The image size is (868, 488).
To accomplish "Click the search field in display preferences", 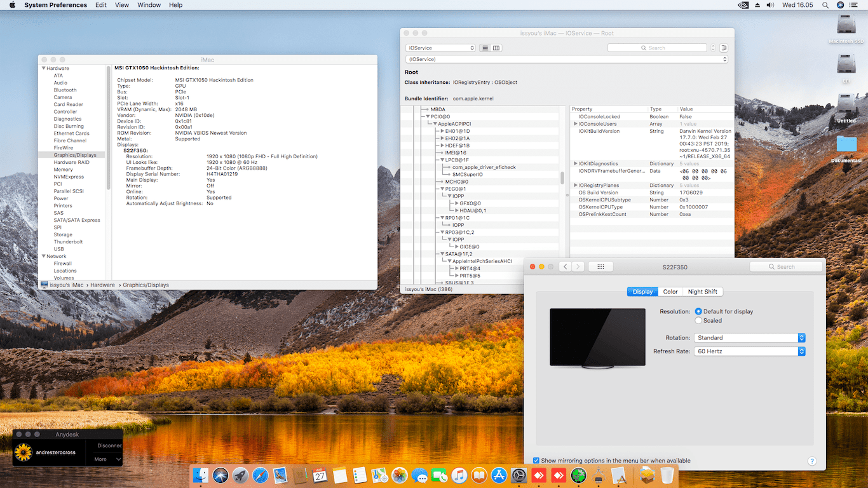I will [785, 267].
